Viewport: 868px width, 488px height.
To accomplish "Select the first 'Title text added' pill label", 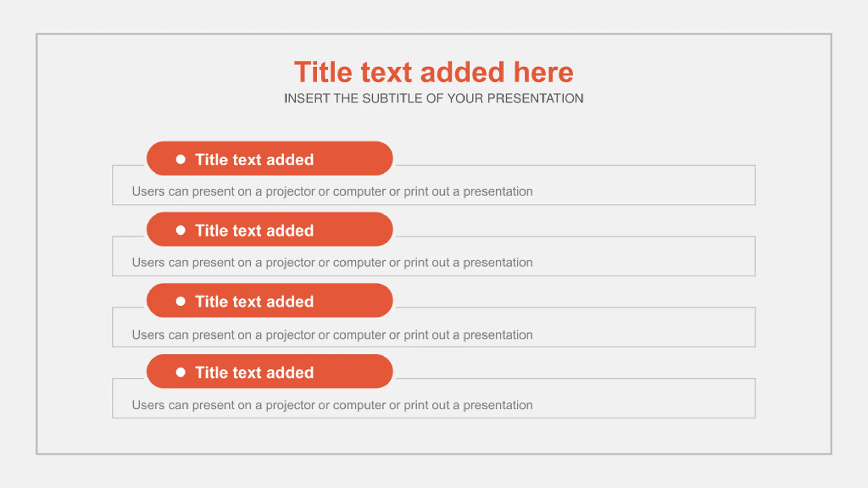I will coord(254,160).
